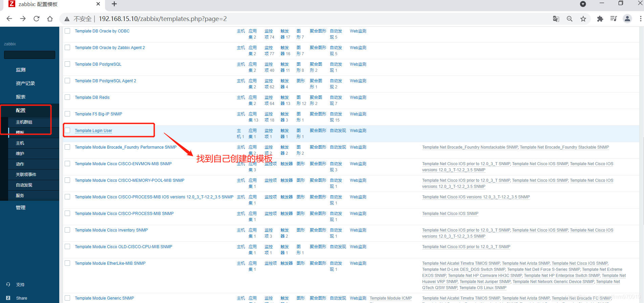
Task: Click the browser address bar URL
Action: point(163,19)
